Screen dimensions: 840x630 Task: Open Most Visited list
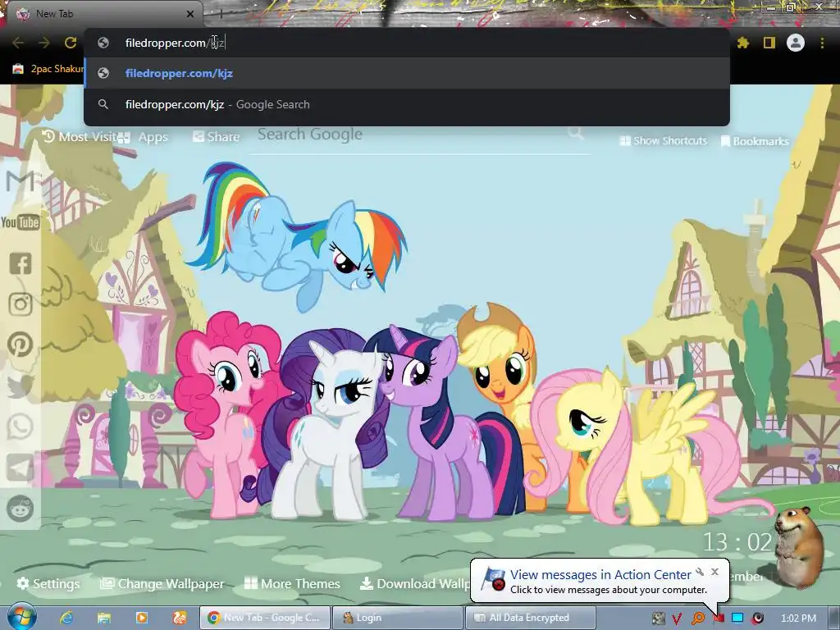[x=80, y=137]
